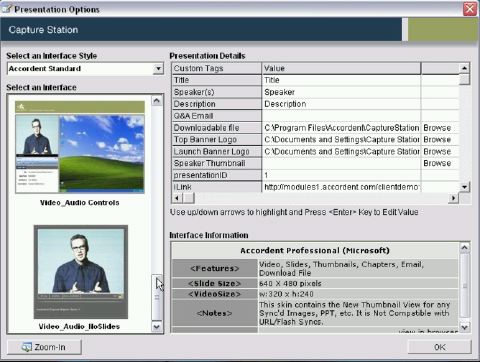This screenshot has width=480, height=362.
Task: Click the interface list scrollbar thumb
Action: coord(157,297)
